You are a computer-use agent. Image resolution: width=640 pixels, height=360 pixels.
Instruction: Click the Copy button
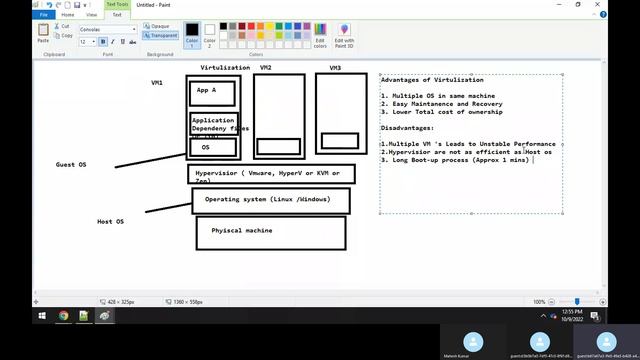click(x=64, y=36)
